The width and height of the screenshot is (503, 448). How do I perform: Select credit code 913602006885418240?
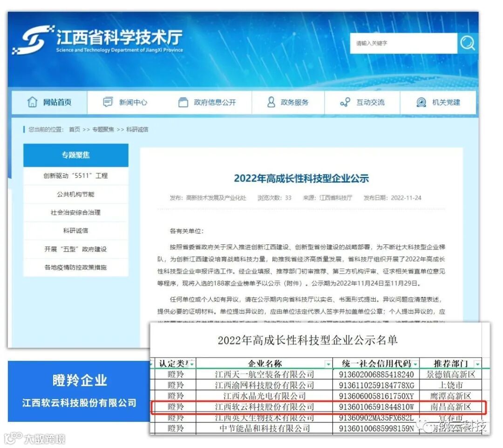pos(376,374)
